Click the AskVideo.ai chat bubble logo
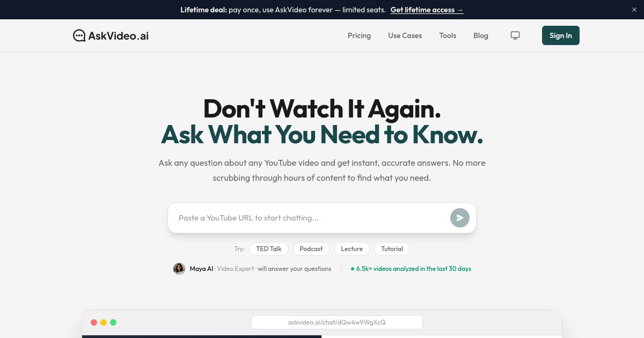Viewport: 644px width, 338px height. coord(79,35)
